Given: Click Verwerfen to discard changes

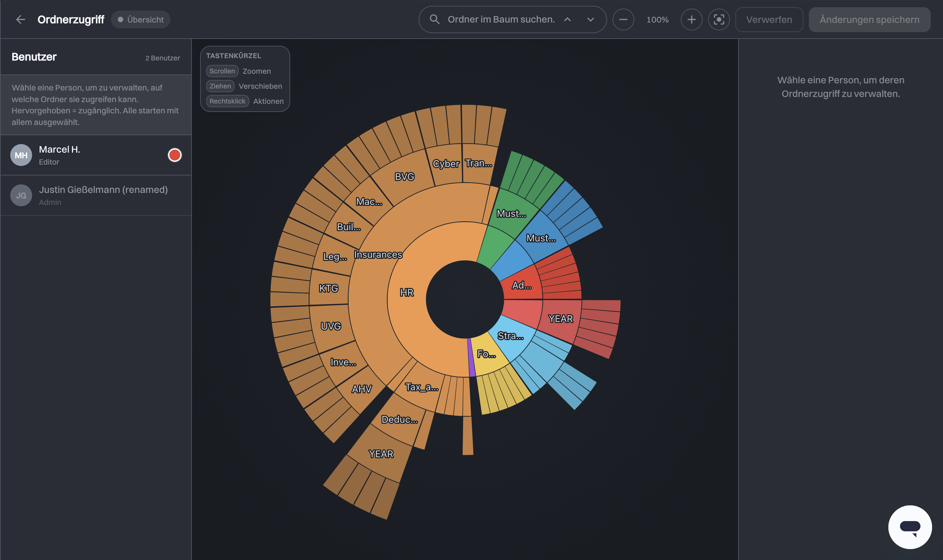Looking at the screenshot, I should click(x=769, y=19).
